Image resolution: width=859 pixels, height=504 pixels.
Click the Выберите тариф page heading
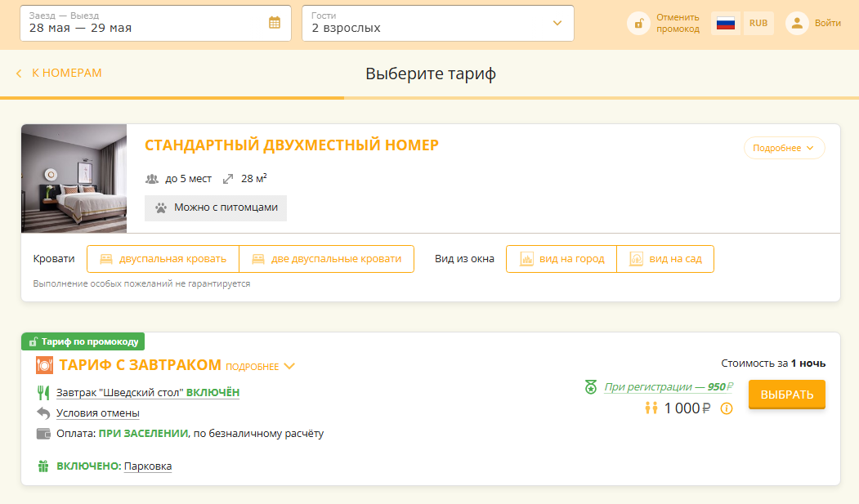pyautogui.click(x=431, y=74)
